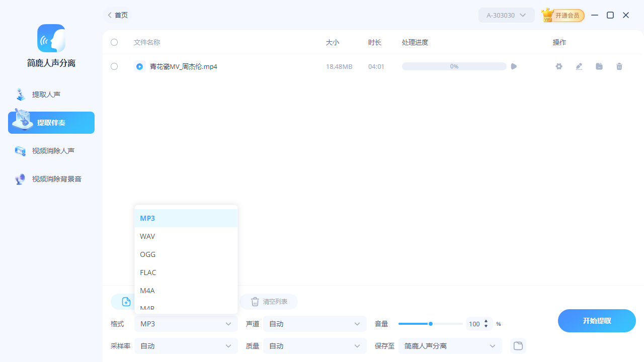644x362 pixels.
Task: Open folder picker next to 保存至
Action: click(518, 345)
